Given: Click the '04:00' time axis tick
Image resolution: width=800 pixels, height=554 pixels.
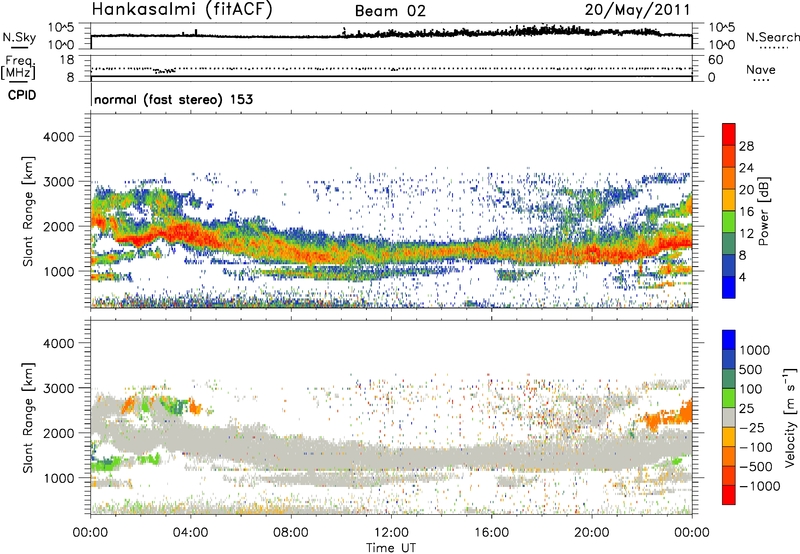Looking at the screenshot, I should [x=190, y=533].
